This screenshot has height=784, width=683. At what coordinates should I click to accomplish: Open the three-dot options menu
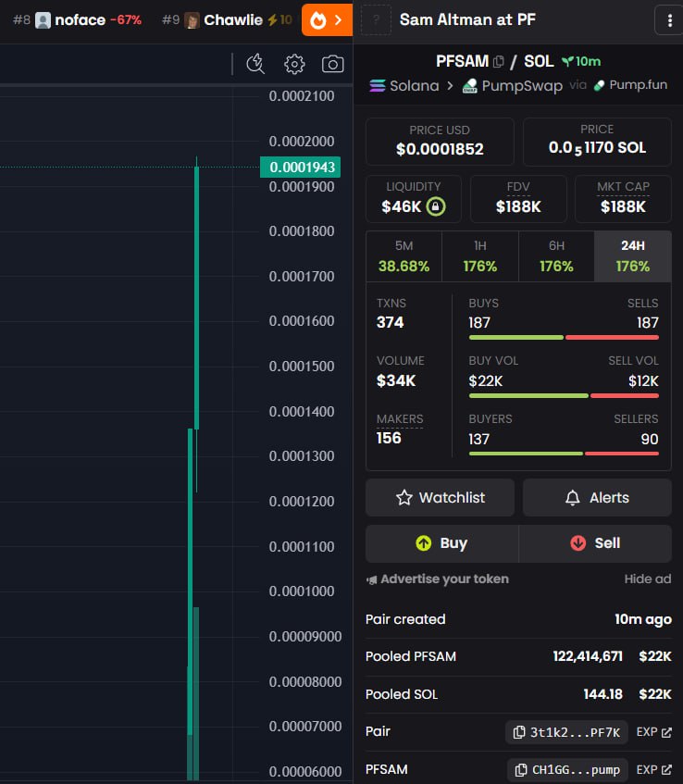point(669,20)
